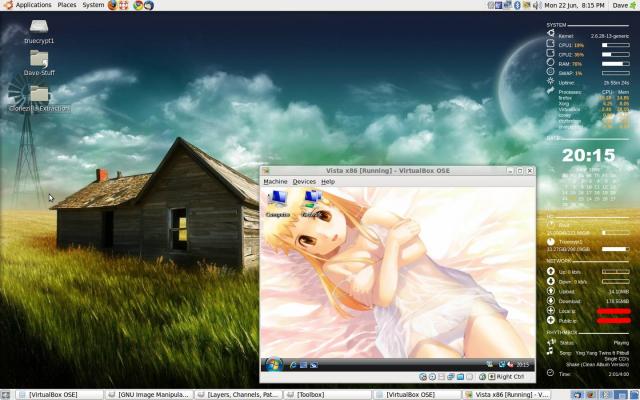Screen dimensions: 640x400
Task: Open the volume control in top panel
Action: coord(537,5)
